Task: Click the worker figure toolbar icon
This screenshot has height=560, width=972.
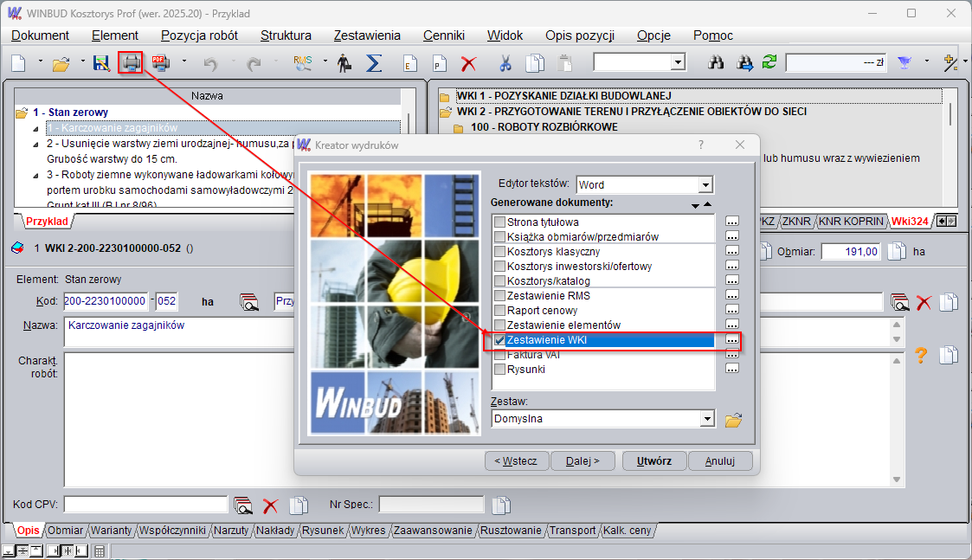Action: point(344,62)
